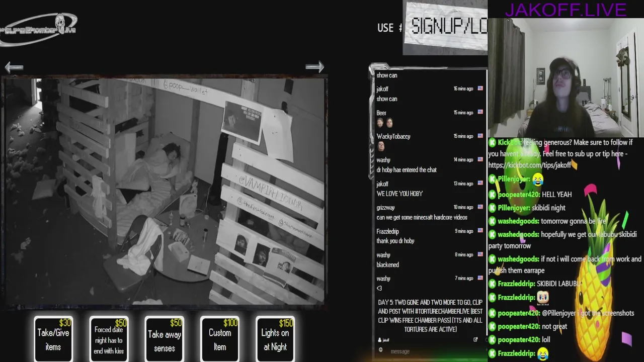Viewport: 644px width, 362px height.
Task: Click poopeater420's 'loll' message
Action: tap(546, 340)
